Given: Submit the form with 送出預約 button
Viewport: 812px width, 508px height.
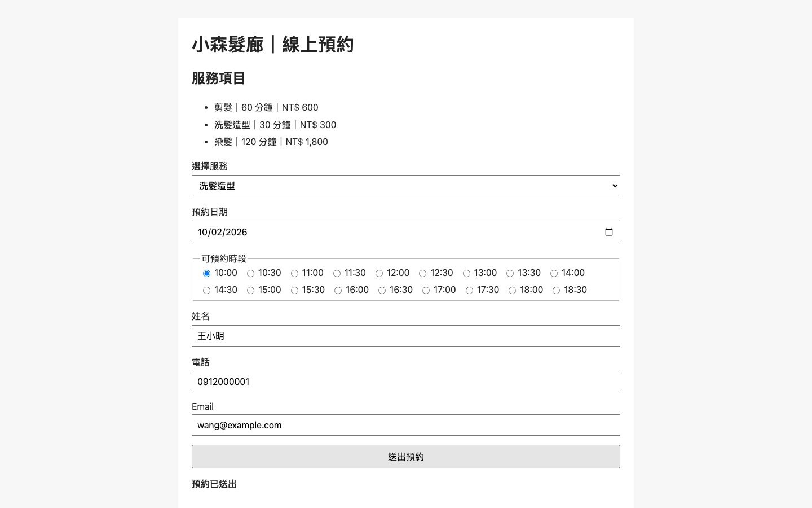Looking at the screenshot, I should click(x=406, y=457).
